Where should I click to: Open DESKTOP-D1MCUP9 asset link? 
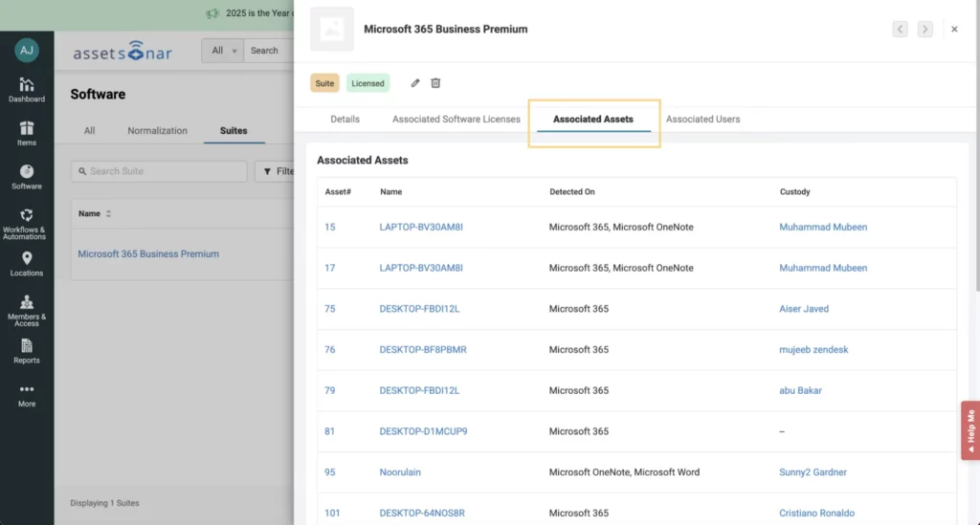(423, 431)
